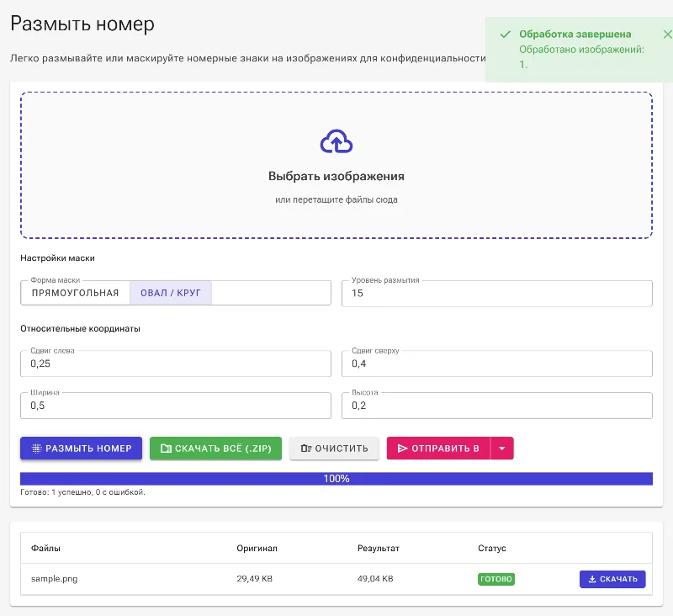Image resolution: width=673 pixels, height=616 pixels.
Task: Click the cloud upload icon
Action: tap(336, 141)
